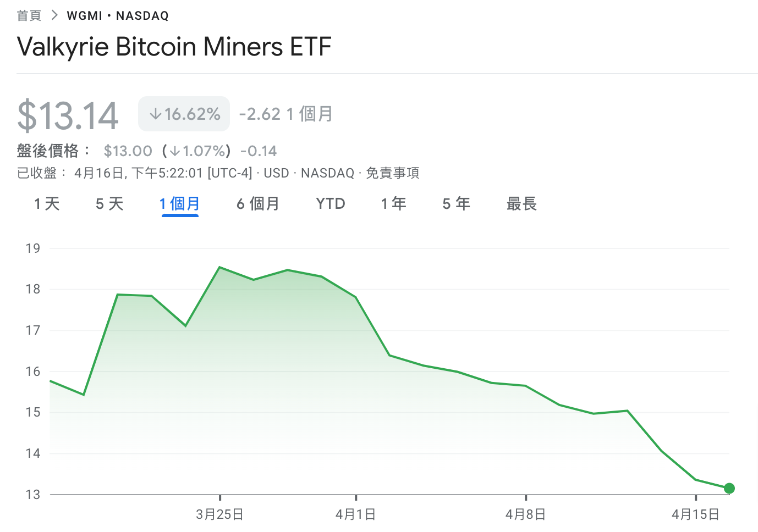The width and height of the screenshot is (758, 532).
Task: Click the down arrow beside 1.07%
Action: point(175,151)
